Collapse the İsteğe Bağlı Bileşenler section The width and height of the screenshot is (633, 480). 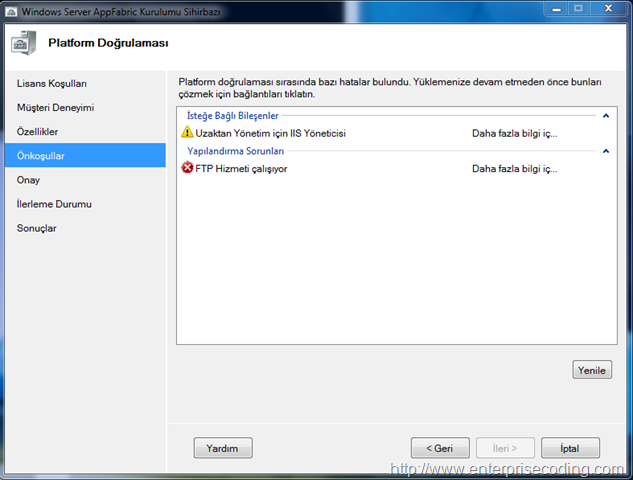pos(606,116)
